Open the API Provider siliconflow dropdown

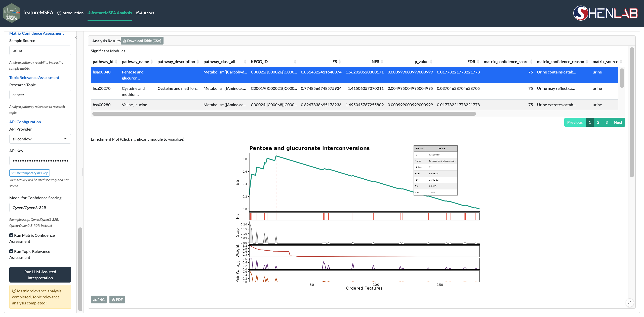pyautogui.click(x=40, y=139)
